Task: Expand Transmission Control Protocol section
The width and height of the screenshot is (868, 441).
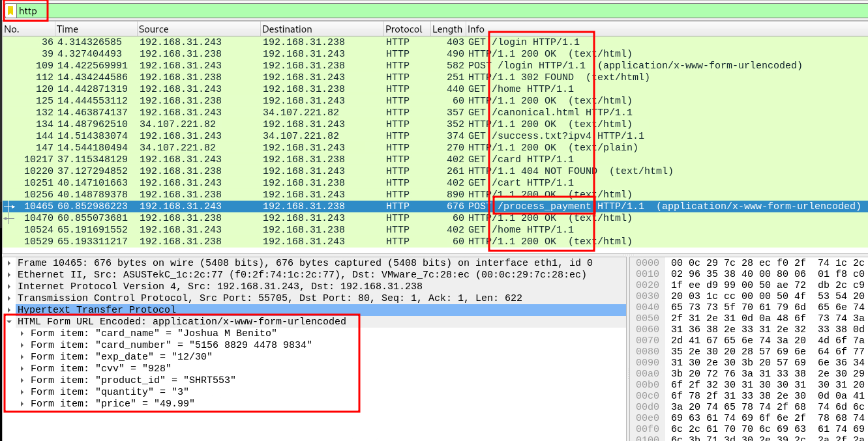Action: point(8,298)
